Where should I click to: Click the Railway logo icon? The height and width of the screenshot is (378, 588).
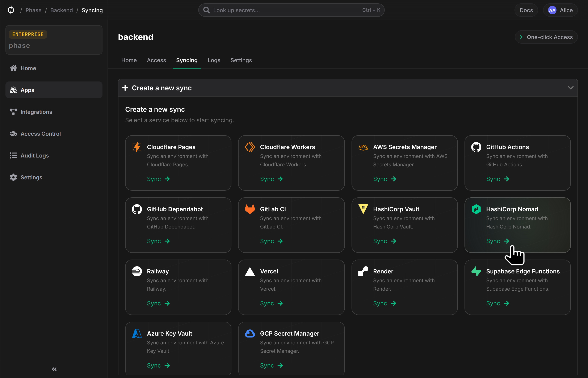click(137, 271)
